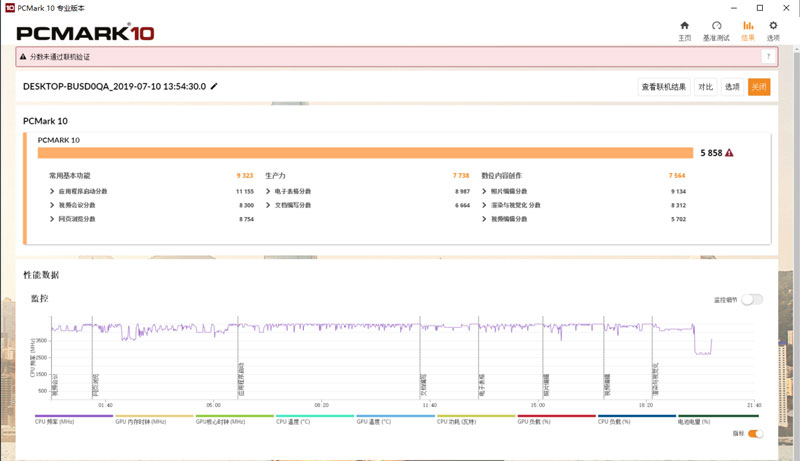Toggle the CPU 温度 (°C) legend
The height and width of the screenshot is (461, 800).
(x=315, y=419)
